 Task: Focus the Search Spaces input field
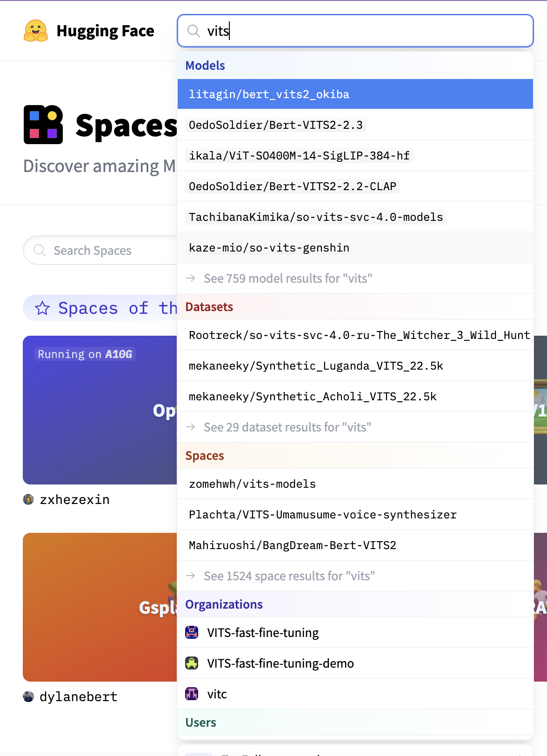tap(100, 250)
